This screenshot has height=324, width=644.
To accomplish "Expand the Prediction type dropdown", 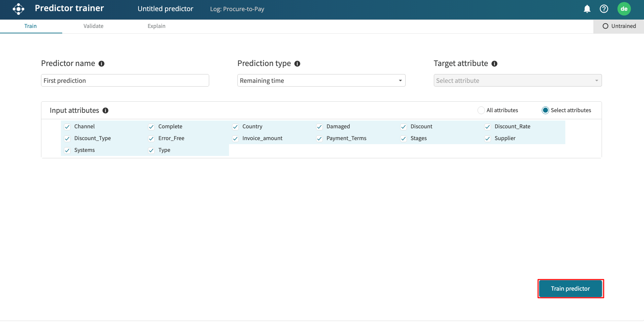I will pos(321,80).
